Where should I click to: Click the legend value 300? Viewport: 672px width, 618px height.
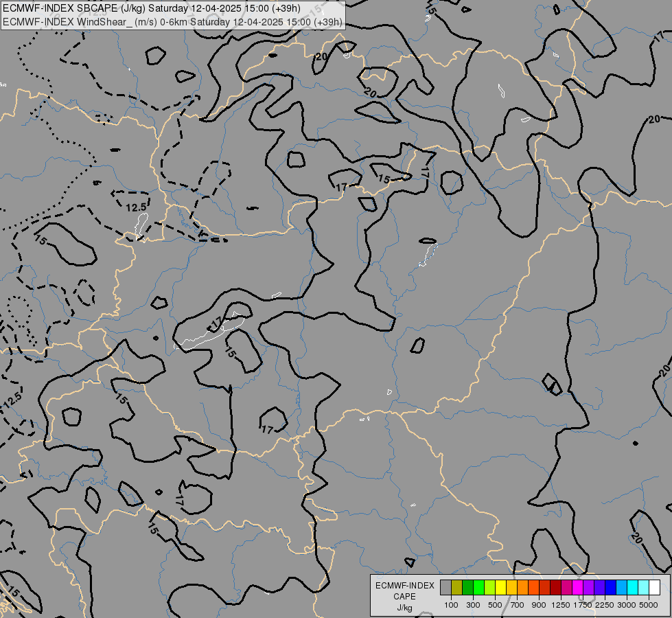pyautogui.click(x=473, y=605)
